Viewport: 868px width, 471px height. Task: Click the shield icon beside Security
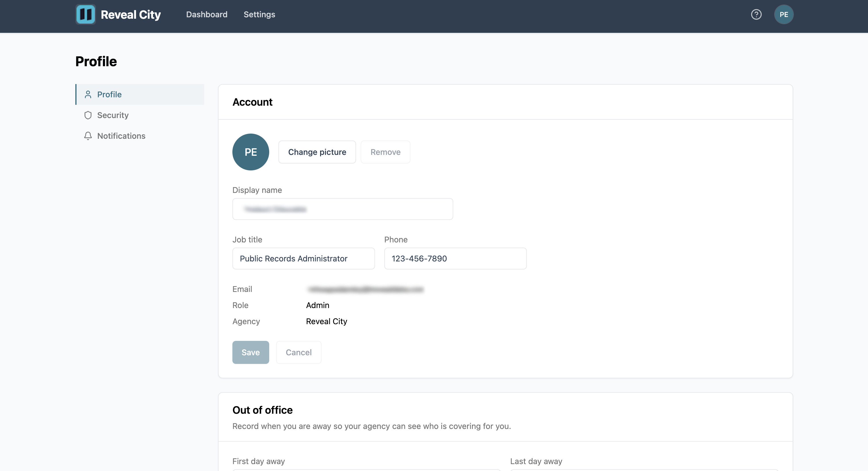coord(88,115)
